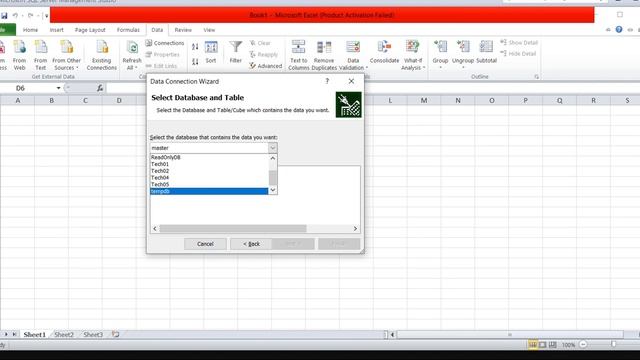Click the database list scroll-down arrow

click(x=273, y=190)
